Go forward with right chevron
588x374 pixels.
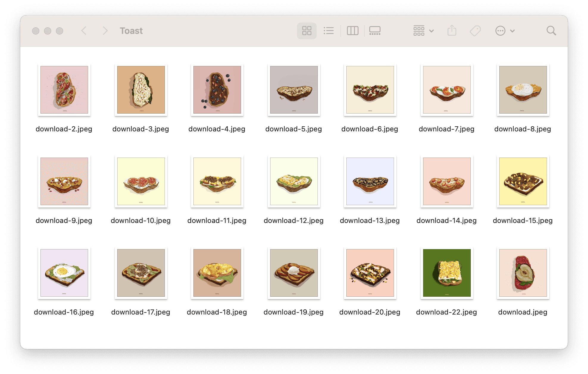click(x=105, y=31)
